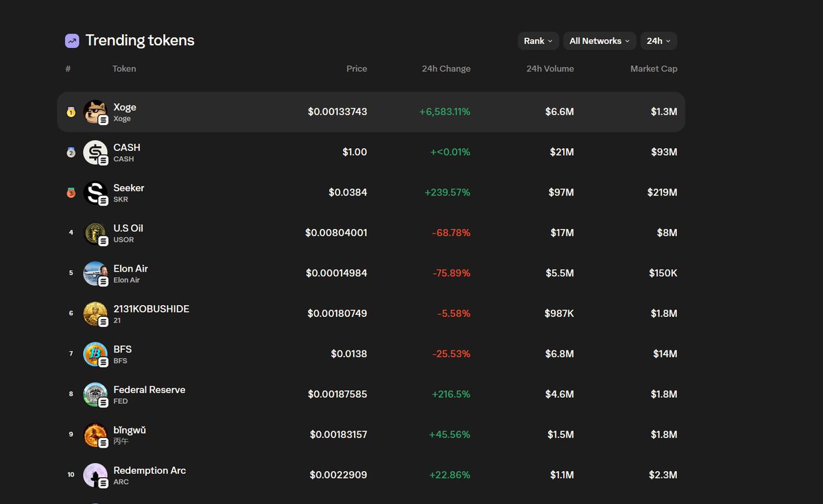Open the Rank sort dropdown
The width and height of the screenshot is (823, 504).
tap(538, 41)
